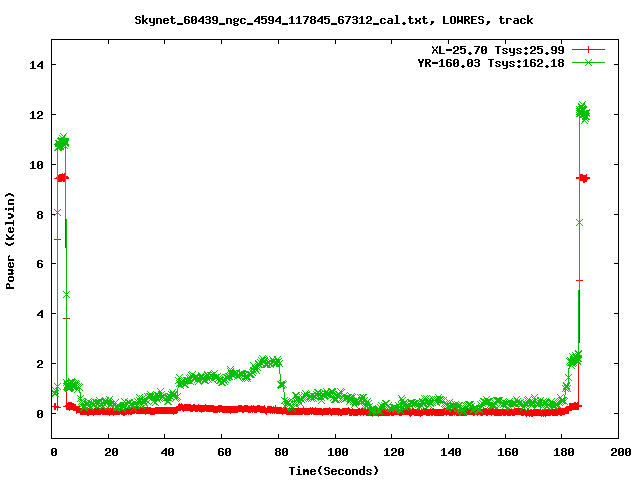
Task: Click the x-axis tick value 180
Action: point(564,452)
